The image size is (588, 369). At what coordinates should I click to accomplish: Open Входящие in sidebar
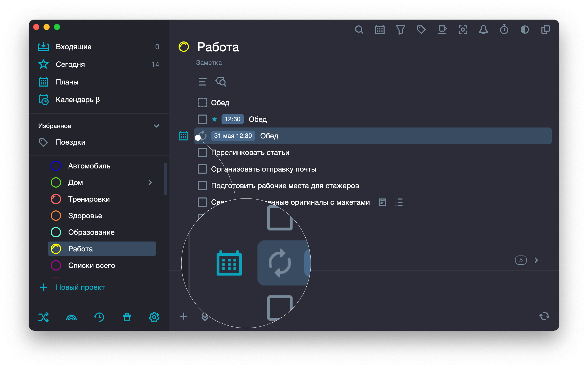click(99, 47)
